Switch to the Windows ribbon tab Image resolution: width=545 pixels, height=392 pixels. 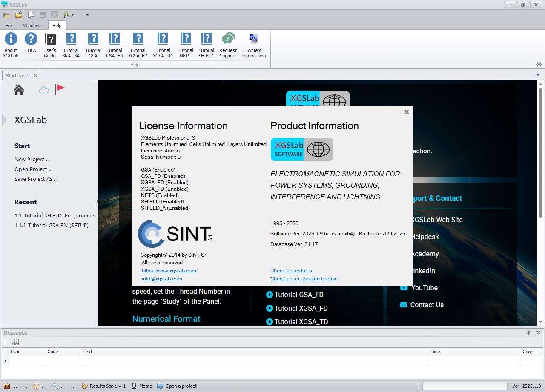click(x=32, y=26)
